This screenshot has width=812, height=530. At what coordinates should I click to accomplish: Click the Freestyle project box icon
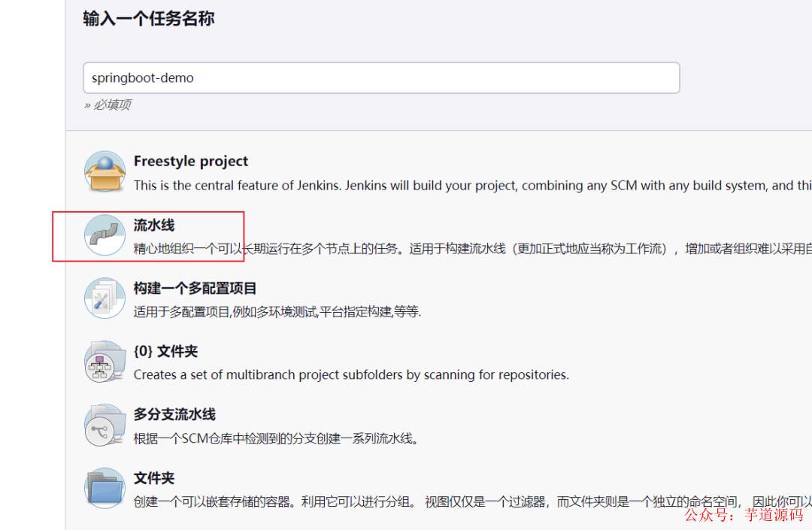tap(105, 172)
